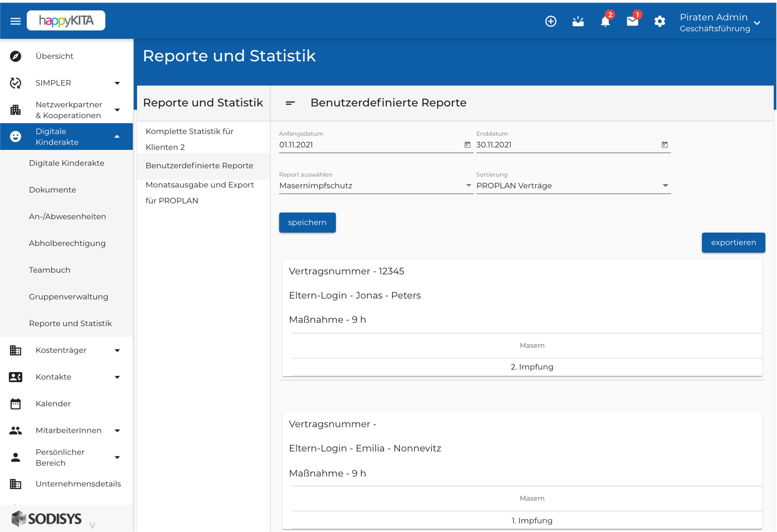Go to Übersicht in sidebar
The width and height of the screenshot is (777, 532).
[55, 56]
